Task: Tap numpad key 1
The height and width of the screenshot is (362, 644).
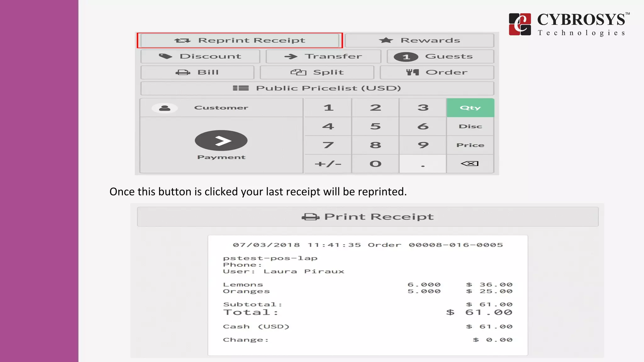Action: pos(328,108)
